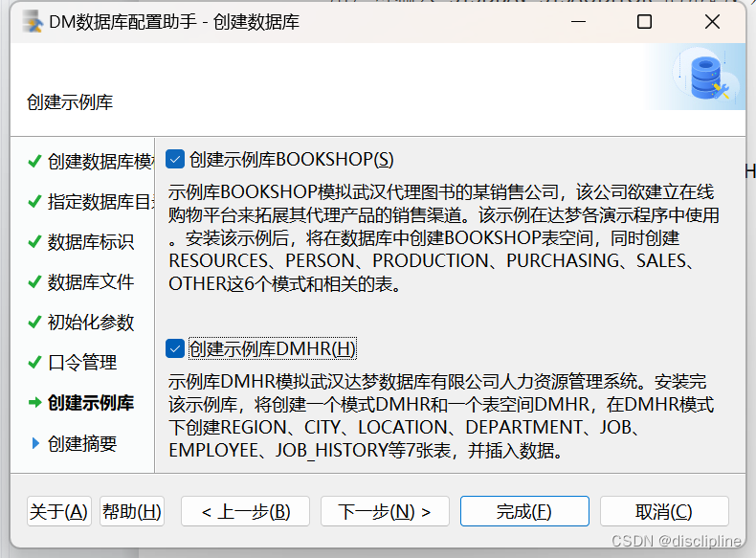Screen dimensions: 756x558
Task: Toggle the DMHR sample database checkbox
Action: 175,348
